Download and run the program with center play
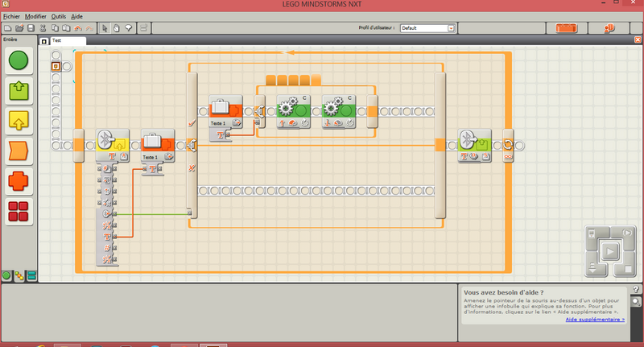 610,251
